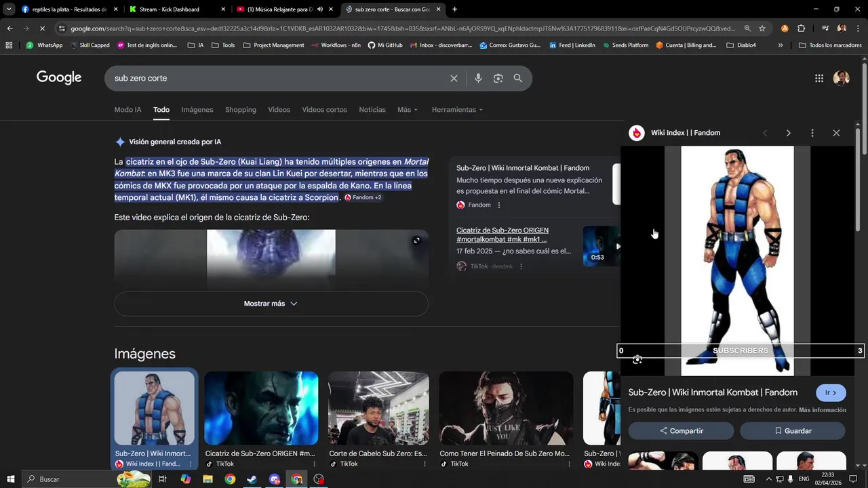868x488 pixels.
Task: Open Mi GitHub bookmark
Action: click(x=385, y=45)
